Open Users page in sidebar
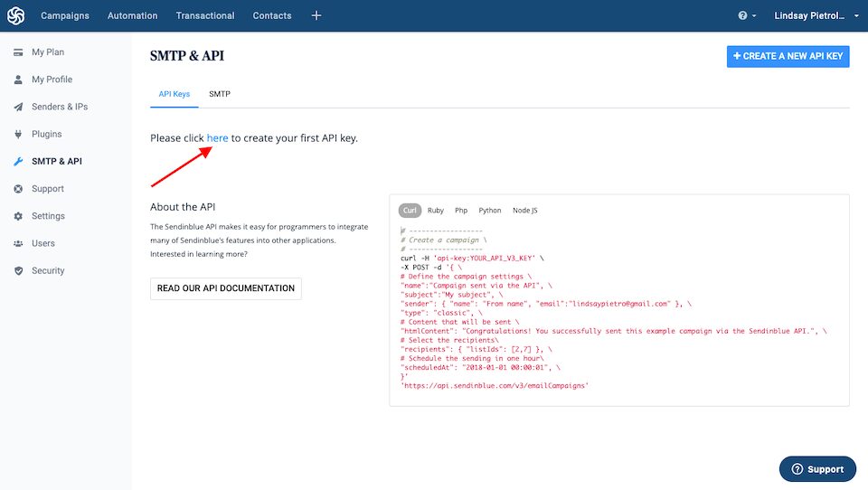Image resolution: width=868 pixels, height=490 pixels. (x=43, y=243)
